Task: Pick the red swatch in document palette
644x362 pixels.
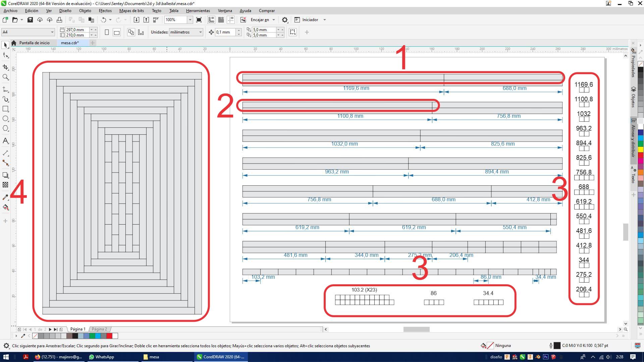Action: pos(109,336)
